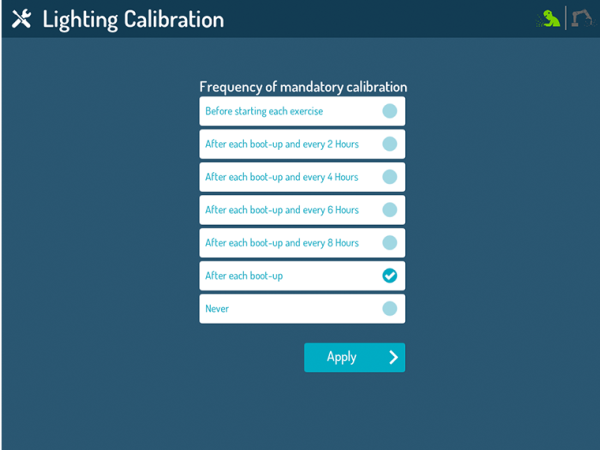Click 'After each boot-up and every 6 Hours' text
600x450 pixels.
(x=282, y=210)
